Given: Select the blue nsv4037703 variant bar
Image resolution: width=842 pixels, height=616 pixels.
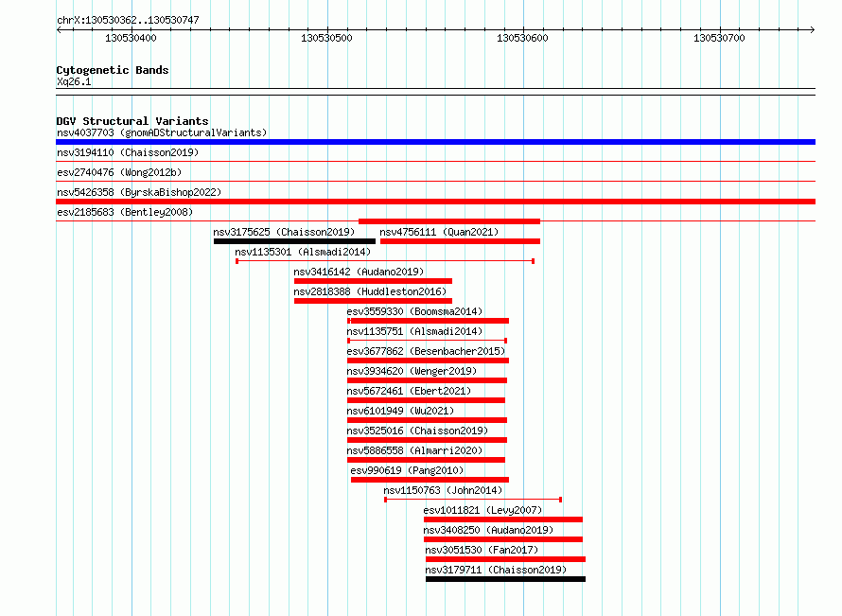Looking at the screenshot, I should (x=435, y=142).
